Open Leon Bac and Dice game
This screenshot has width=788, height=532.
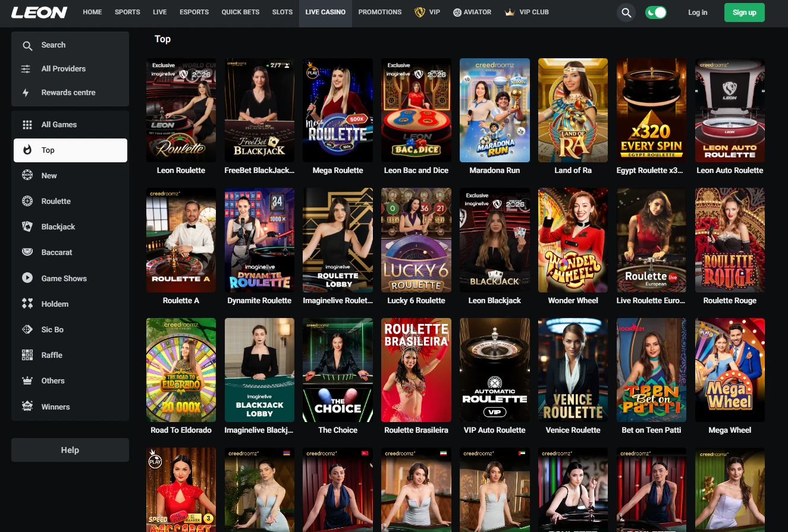click(416, 111)
